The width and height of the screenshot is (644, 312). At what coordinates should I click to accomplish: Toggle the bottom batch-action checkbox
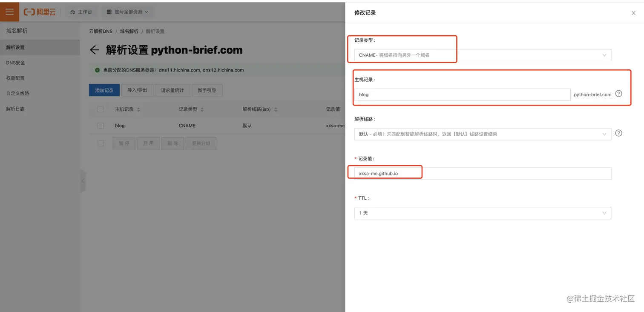(x=101, y=143)
